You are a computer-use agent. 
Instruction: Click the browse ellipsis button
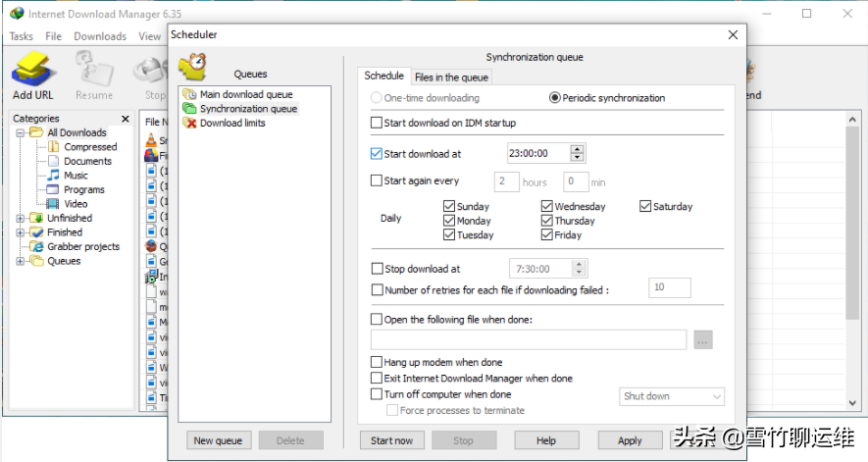coord(703,340)
